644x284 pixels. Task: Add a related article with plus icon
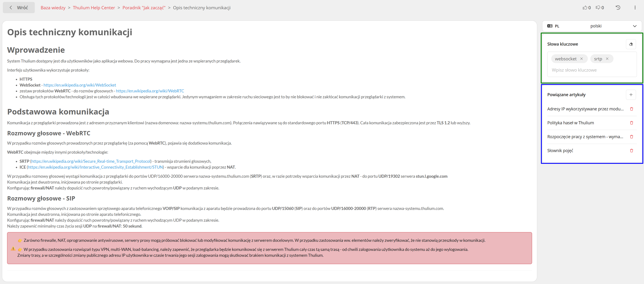(x=631, y=95)
